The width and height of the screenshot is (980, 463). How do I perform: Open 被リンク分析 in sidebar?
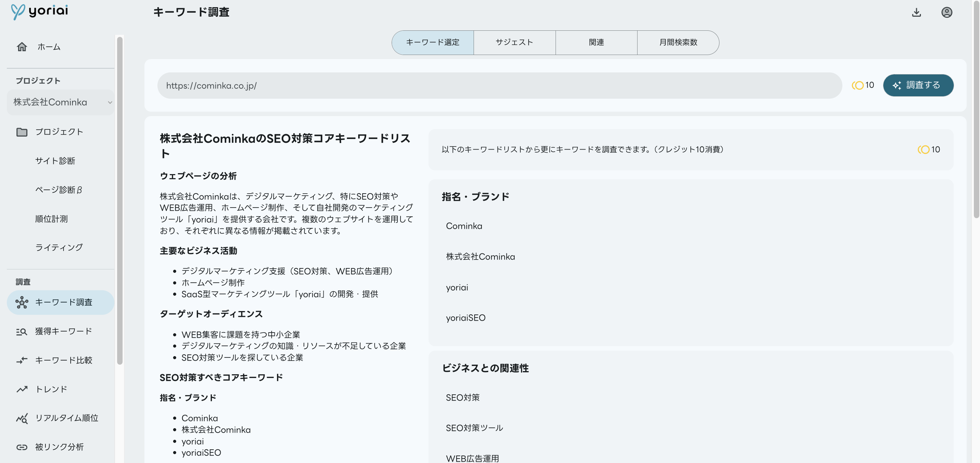tap(59, 447)
